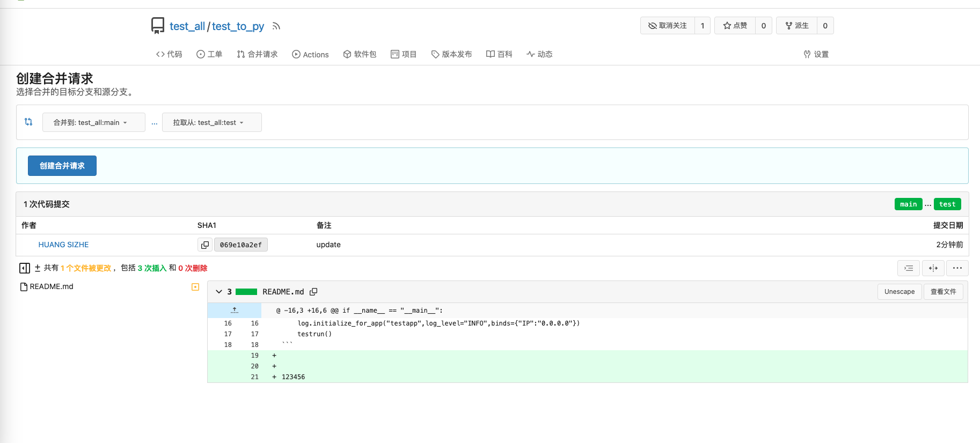Open the 软件包 packages tab

360,54
